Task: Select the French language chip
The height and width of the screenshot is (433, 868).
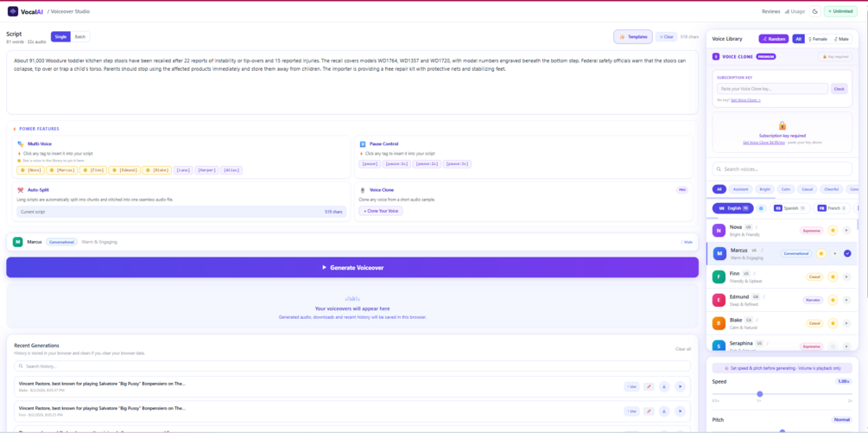Action: [x=832, y=208]
